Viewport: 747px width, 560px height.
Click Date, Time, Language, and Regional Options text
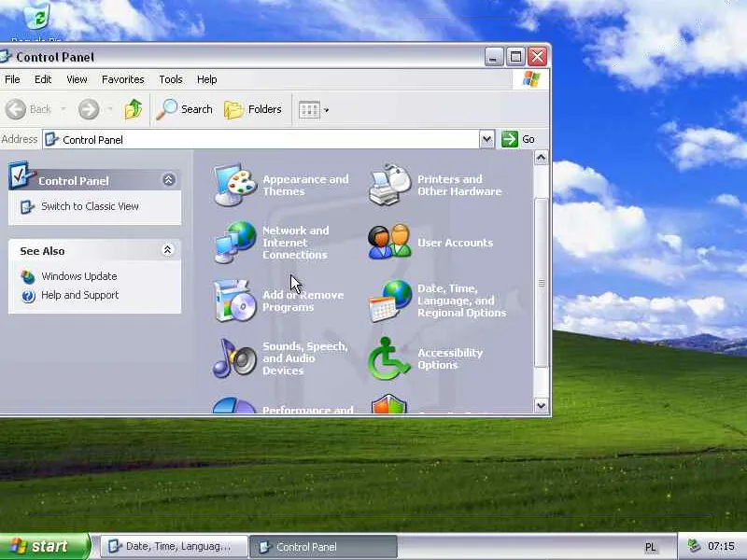[461, 301]
